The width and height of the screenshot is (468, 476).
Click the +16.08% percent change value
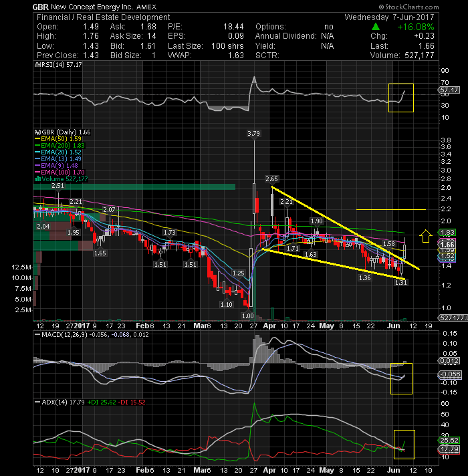[415, 27]
